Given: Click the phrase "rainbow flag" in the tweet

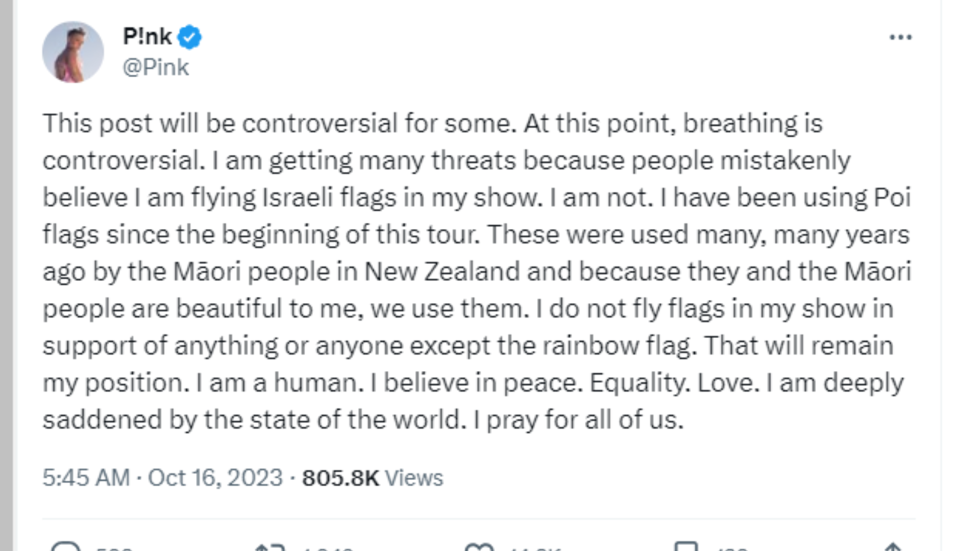Looking at the screenshot, I should coord(619,346).
